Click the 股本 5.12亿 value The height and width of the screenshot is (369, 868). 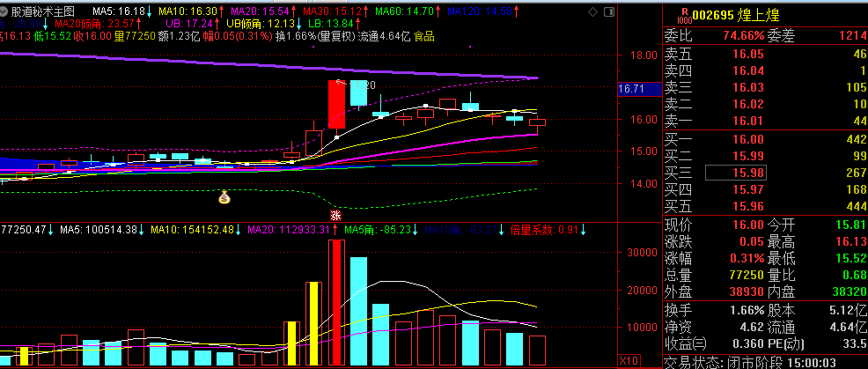850,310
